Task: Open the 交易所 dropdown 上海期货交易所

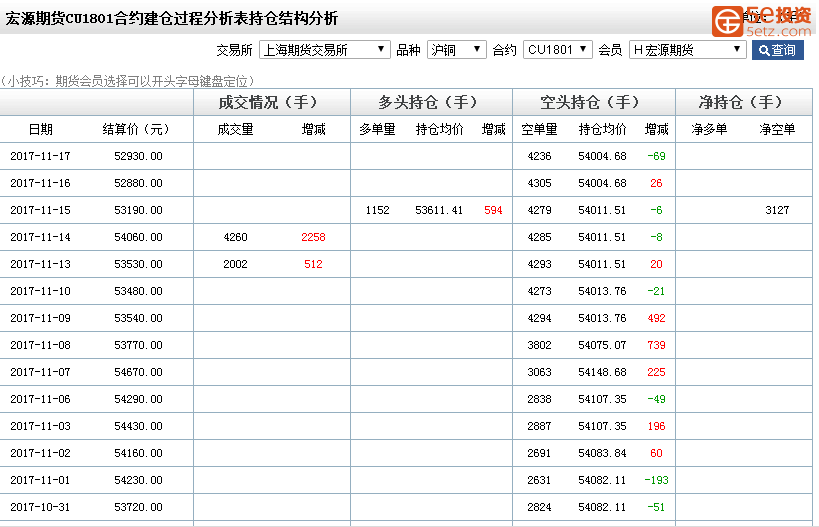Action: click(324, 50)
